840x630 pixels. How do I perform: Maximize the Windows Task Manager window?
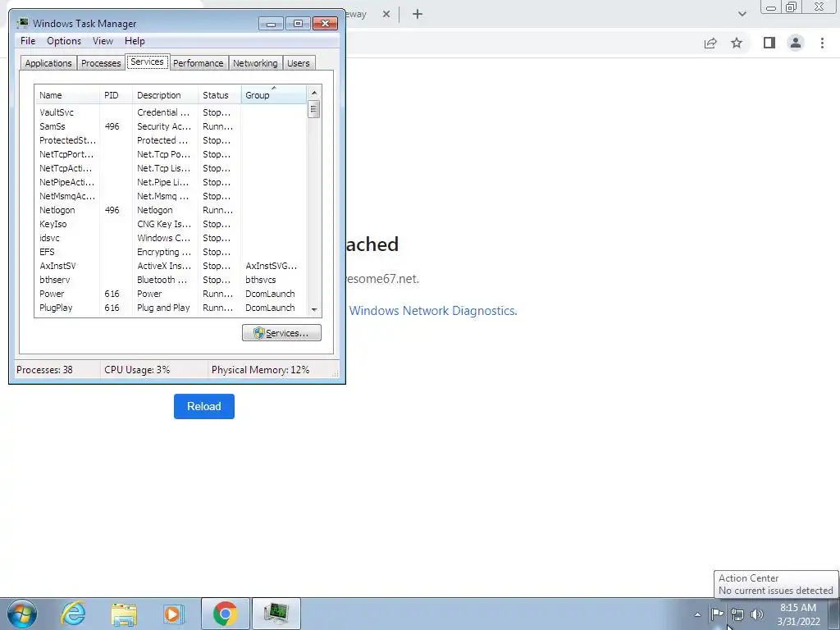tap(298, 24)
